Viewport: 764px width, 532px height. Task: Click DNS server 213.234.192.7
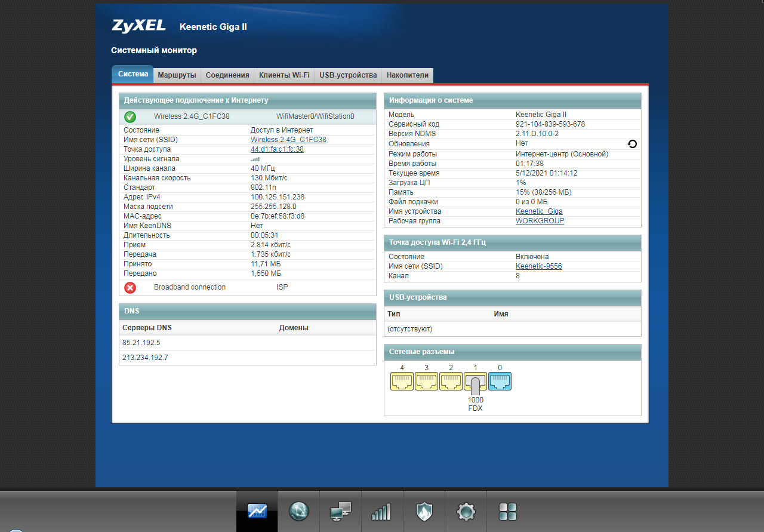pyautogui.click(x=145, y=358)
